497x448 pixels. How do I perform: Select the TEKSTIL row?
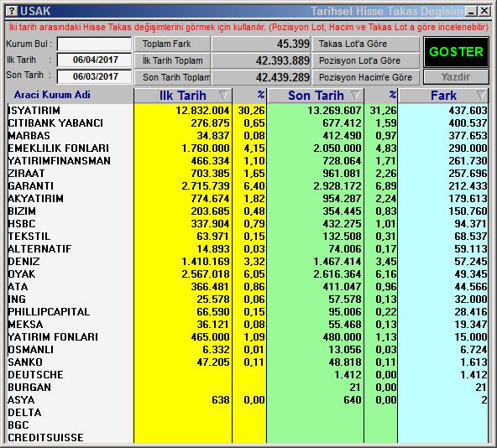[x=247, y=237]
